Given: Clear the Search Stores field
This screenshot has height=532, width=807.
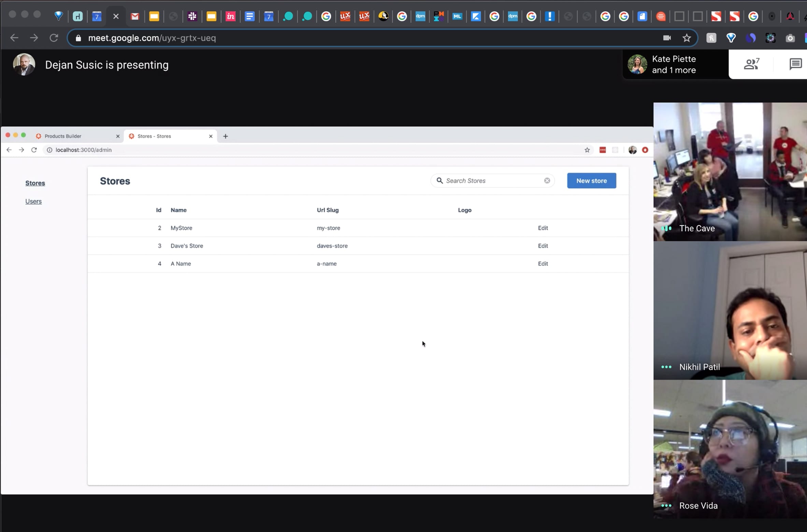Looking at the screenshot, I should [547, 181].
